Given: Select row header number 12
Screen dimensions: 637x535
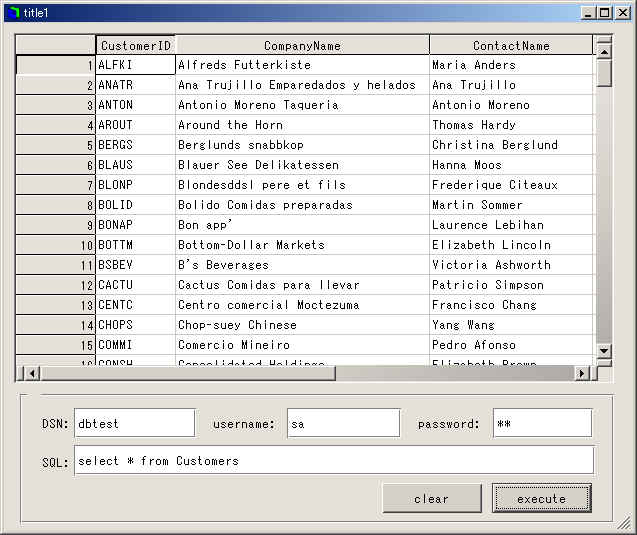Looking at the screenshot, I should 56,285.
